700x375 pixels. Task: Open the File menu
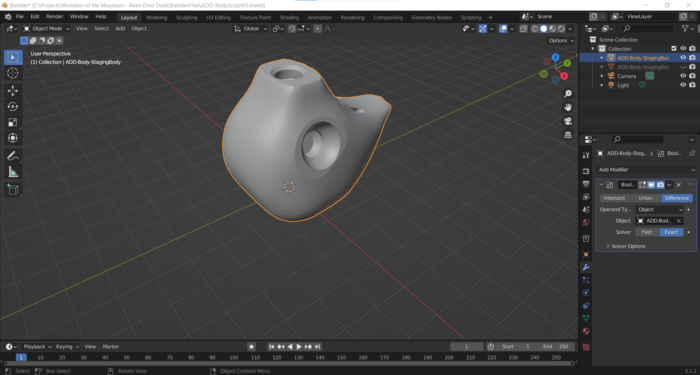(x=20, y=17)
